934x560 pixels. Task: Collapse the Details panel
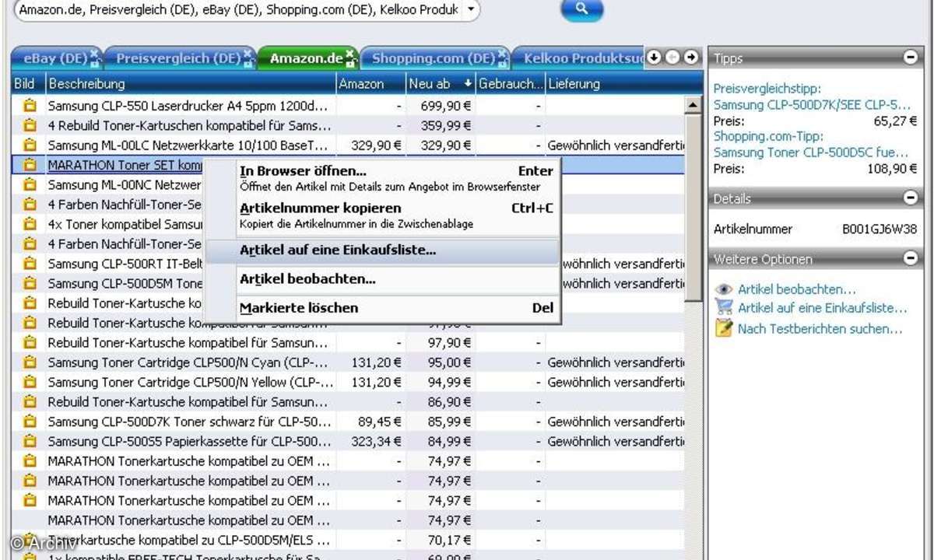910,198
